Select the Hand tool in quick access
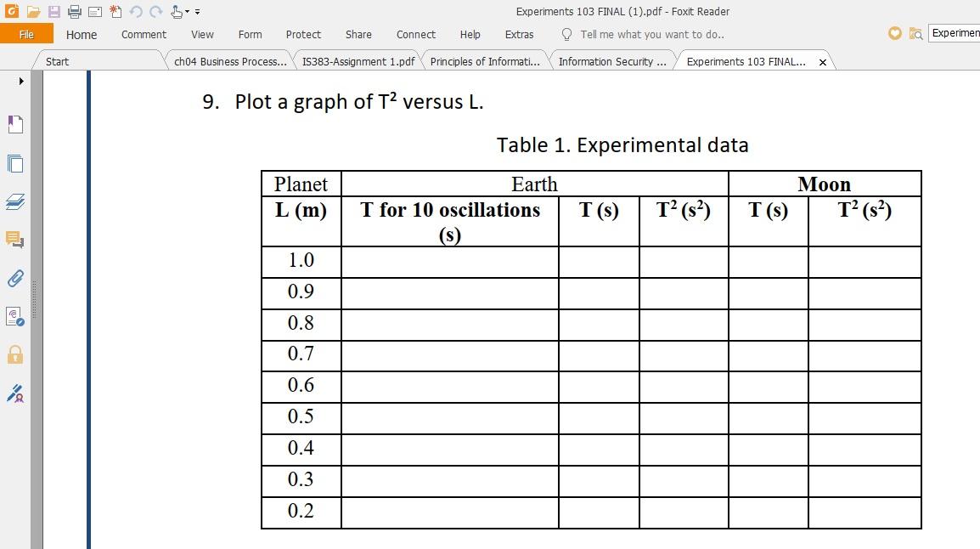 click(x=177, y=11)
